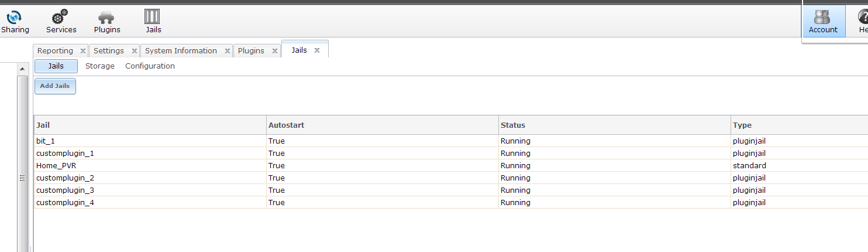Image resolution: width=868 pixels, height=252 pixels.
Task: Open the Services gears icon
Action: [60, 18]
